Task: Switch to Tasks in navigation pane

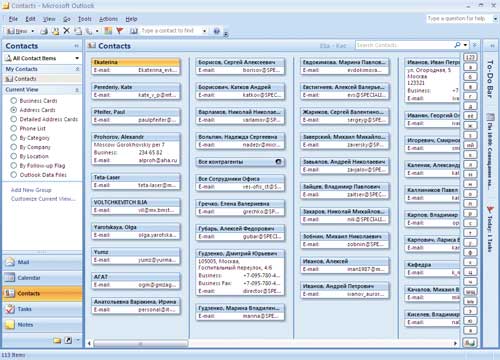Action: pos(42,309)
